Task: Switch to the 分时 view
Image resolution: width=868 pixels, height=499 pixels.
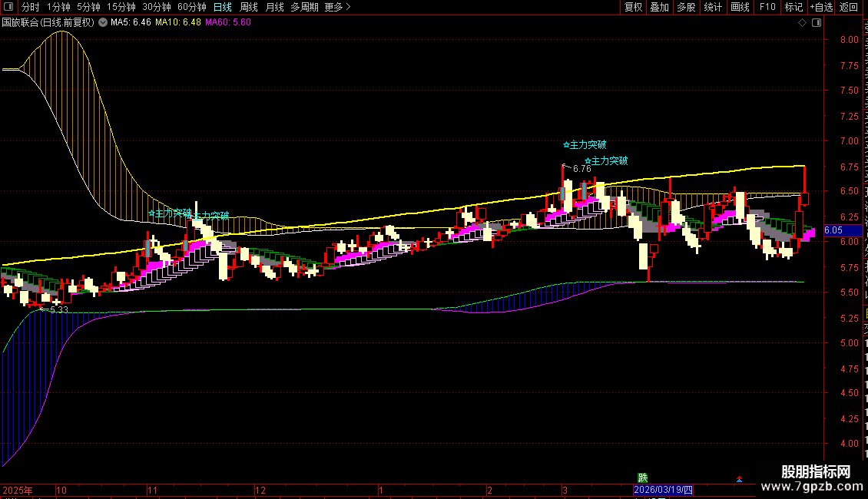Action: (x=31, y=7)
